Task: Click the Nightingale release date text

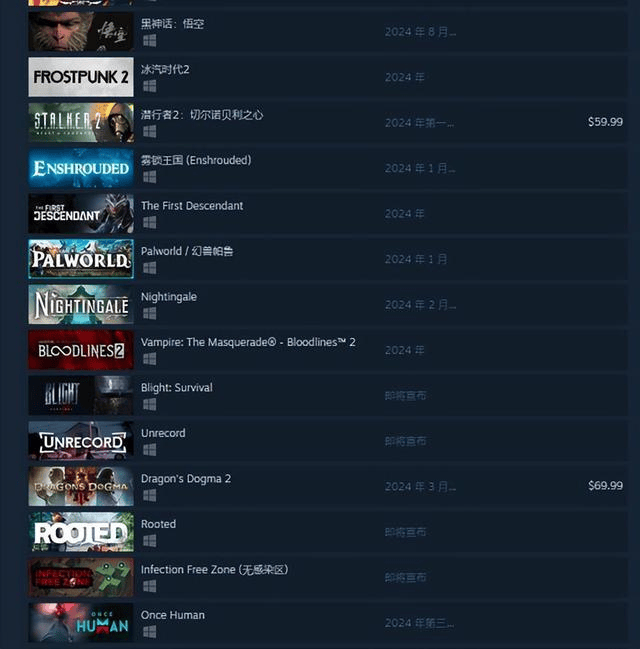Action: 421,305
